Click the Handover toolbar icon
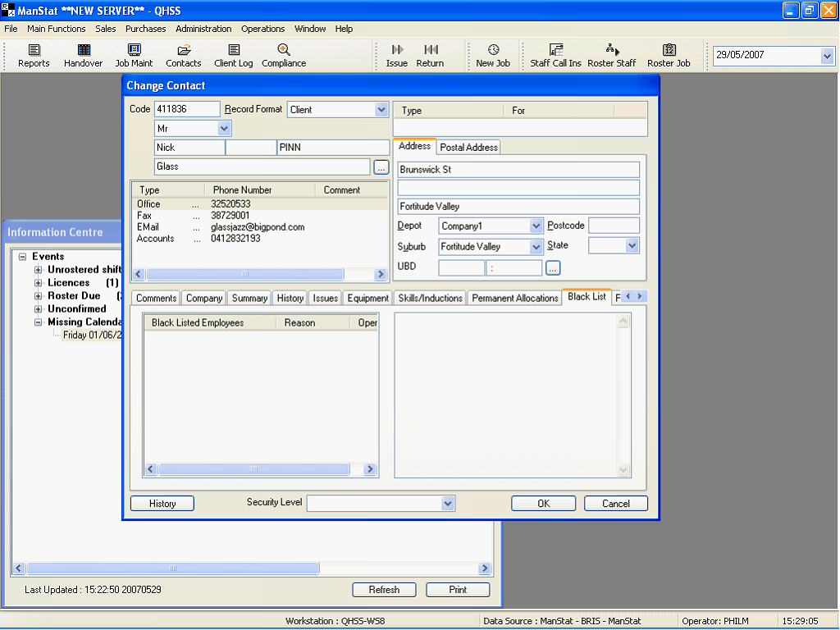This screenshot has width=840, height=630. point(84,51)
